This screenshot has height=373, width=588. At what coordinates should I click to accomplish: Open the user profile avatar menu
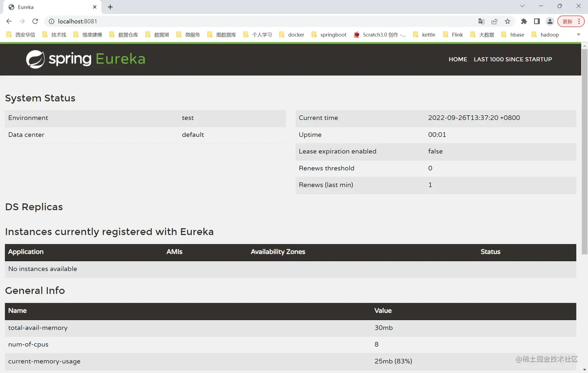tap(550, 21)
